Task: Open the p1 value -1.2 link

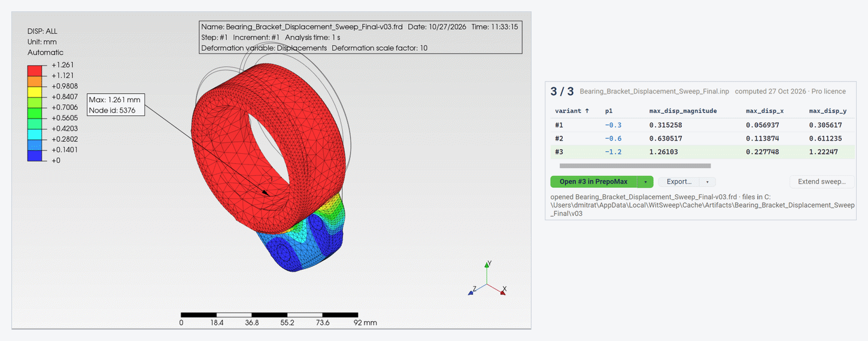Action: coord(613,151)
